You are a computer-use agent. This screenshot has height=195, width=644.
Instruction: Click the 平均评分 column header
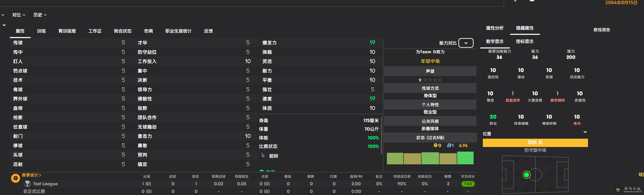[468, 177]
